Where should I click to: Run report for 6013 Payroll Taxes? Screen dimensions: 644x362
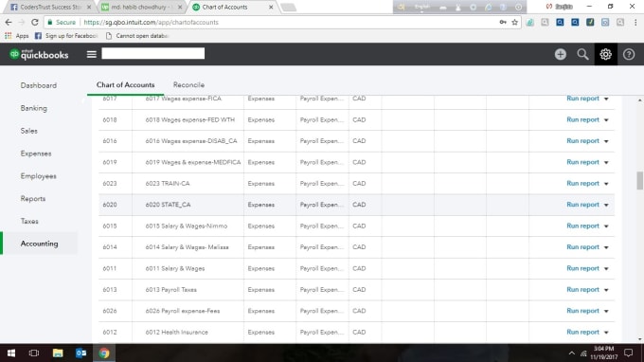[582, 290]
